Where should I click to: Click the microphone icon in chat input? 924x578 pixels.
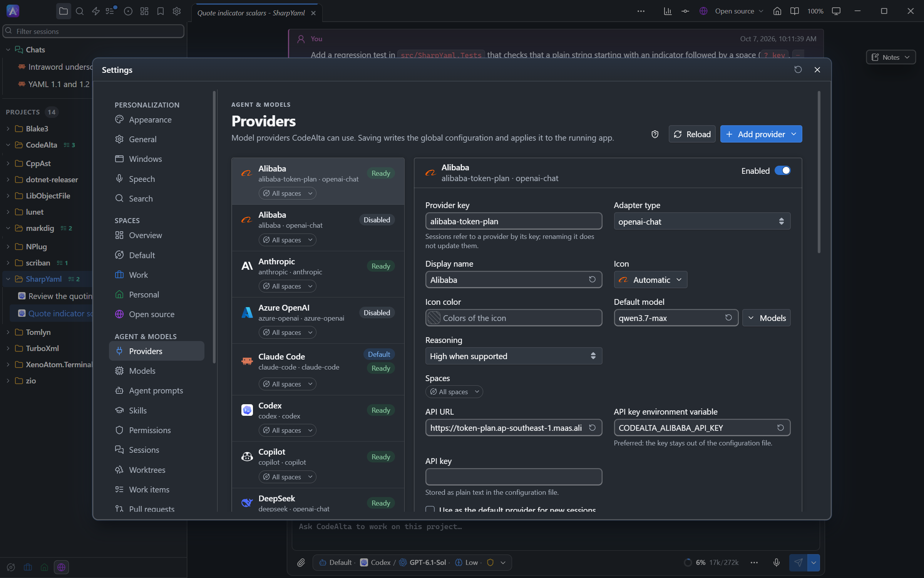[x=776, y=563]
